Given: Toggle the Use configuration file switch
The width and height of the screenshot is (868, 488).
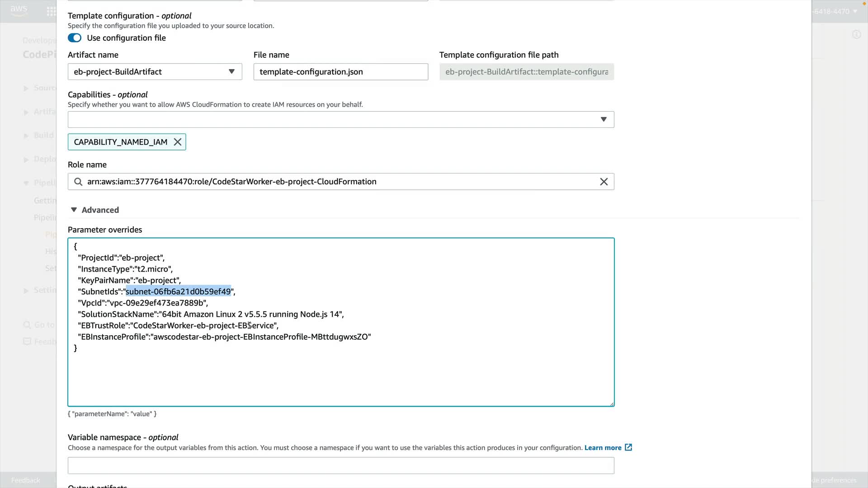Looking at the screenshot, I should pos(75,38).
